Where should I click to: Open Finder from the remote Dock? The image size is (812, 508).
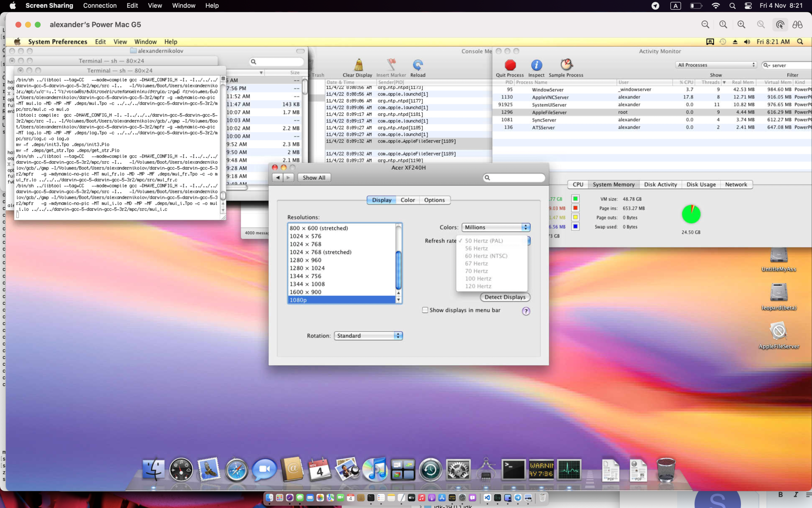click(x=153, y=469)
